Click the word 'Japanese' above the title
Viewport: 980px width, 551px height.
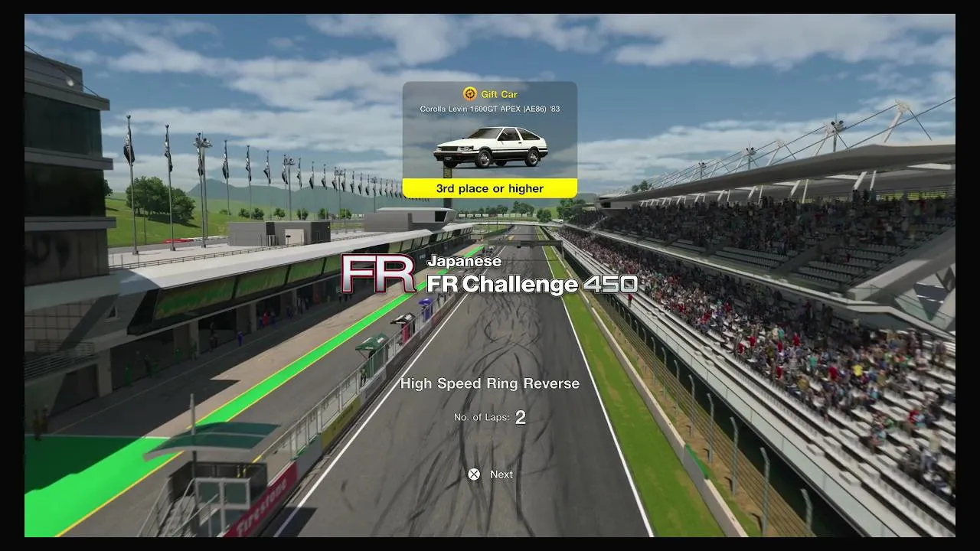(x=464, y=261)
